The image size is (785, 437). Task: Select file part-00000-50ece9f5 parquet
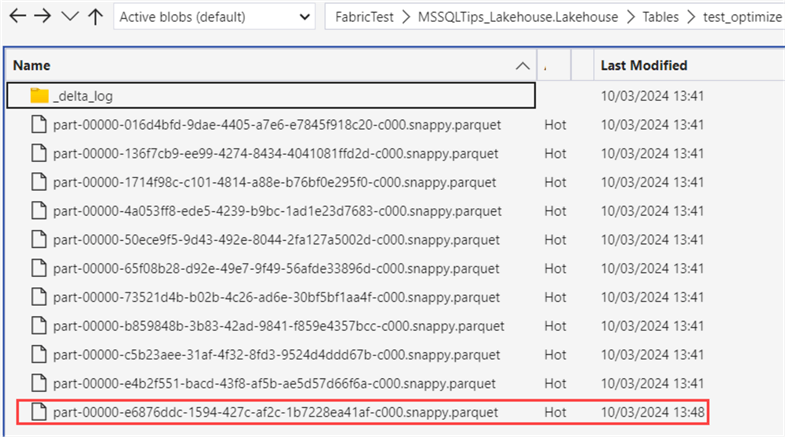(276, 240)
